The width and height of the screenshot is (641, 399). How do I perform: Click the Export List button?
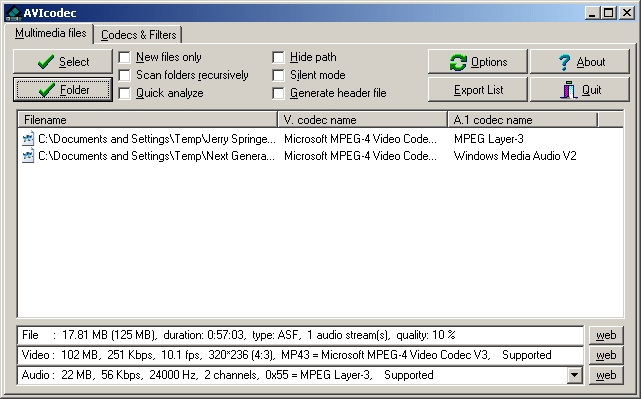(477, 90)
